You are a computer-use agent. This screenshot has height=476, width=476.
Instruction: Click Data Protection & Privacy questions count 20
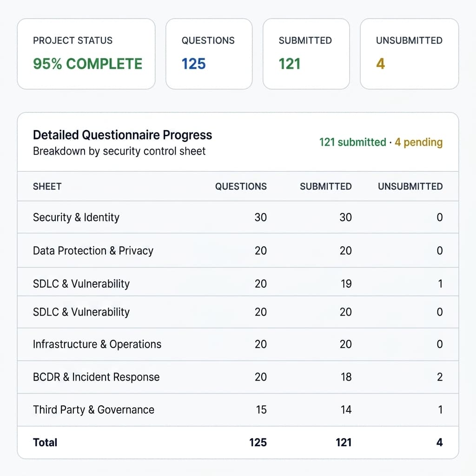point(260,251)
